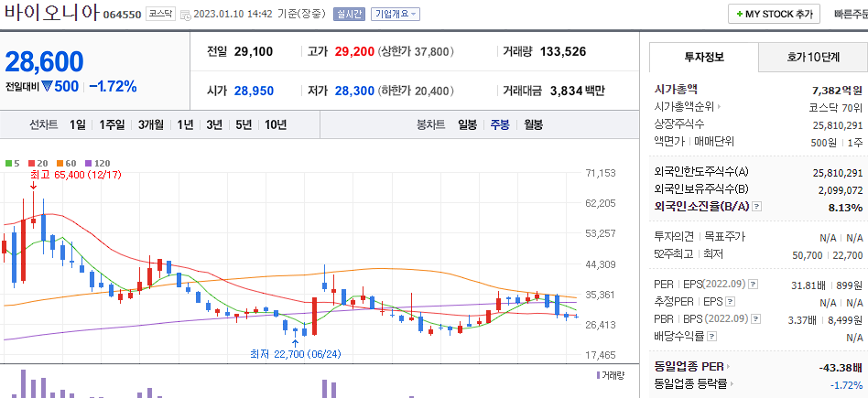Click the 최저 22,700 (06/24) chart marker
This screenshot has width=868, height=398.
click(295, 354)
